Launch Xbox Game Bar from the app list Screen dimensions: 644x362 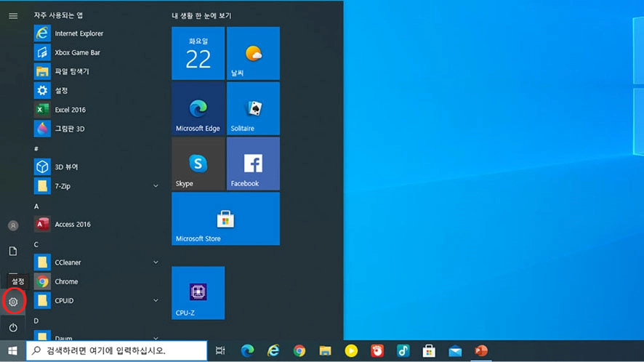tap(97, 52)
